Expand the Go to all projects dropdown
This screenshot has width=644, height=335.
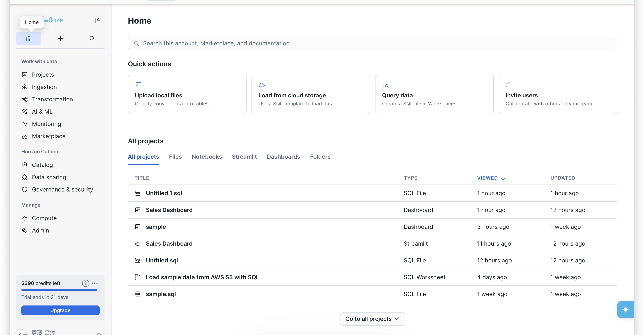pos(372,319)
